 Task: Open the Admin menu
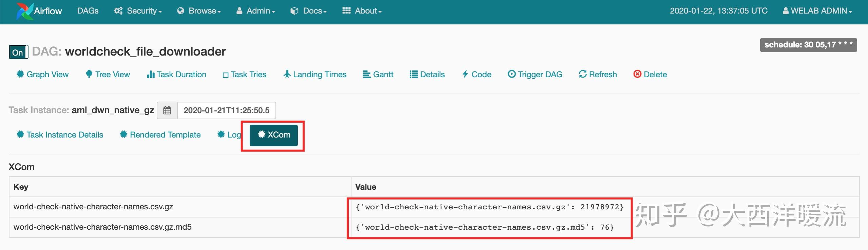[256, 11]
